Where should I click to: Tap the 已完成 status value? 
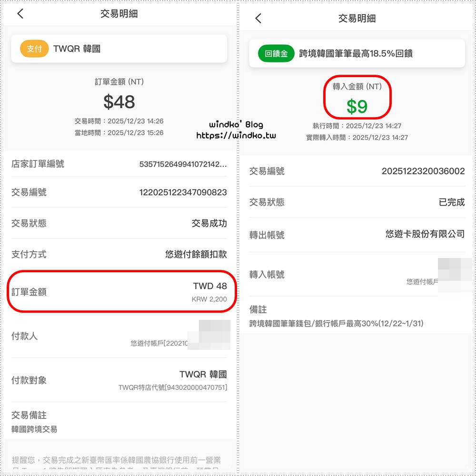452,202
